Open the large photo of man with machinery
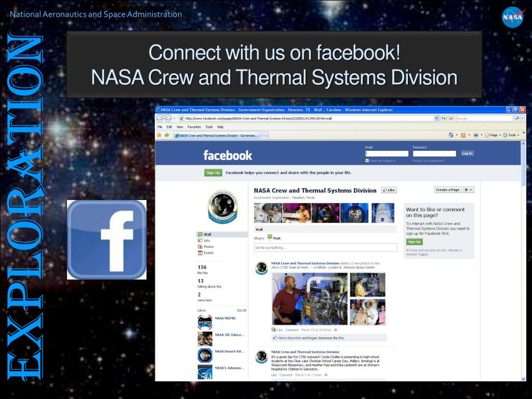Screen dimensions: 532x399 pos(310,299)
